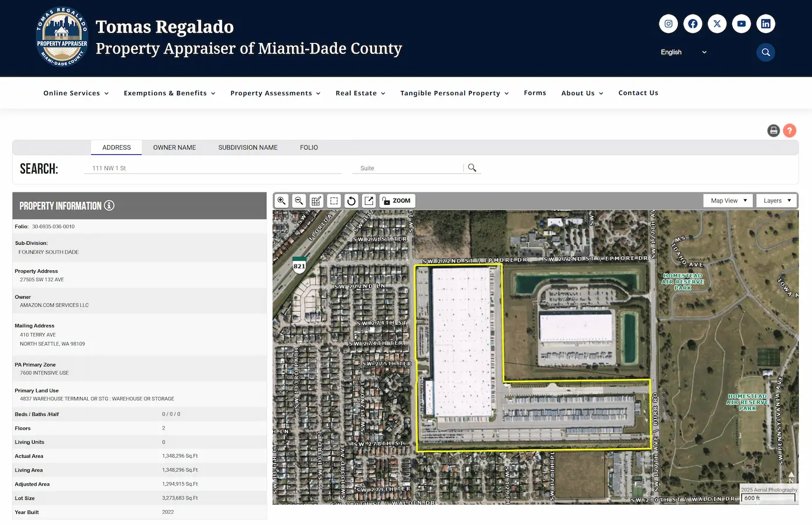
Task: Expand the About Us menu
Action: pyautogui.click(x=582, y=93)
